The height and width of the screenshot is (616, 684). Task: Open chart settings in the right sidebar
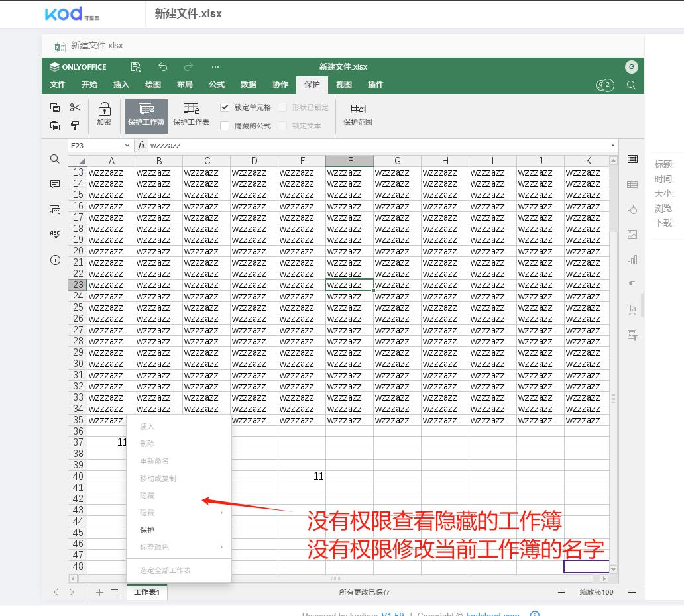(632, 260)
